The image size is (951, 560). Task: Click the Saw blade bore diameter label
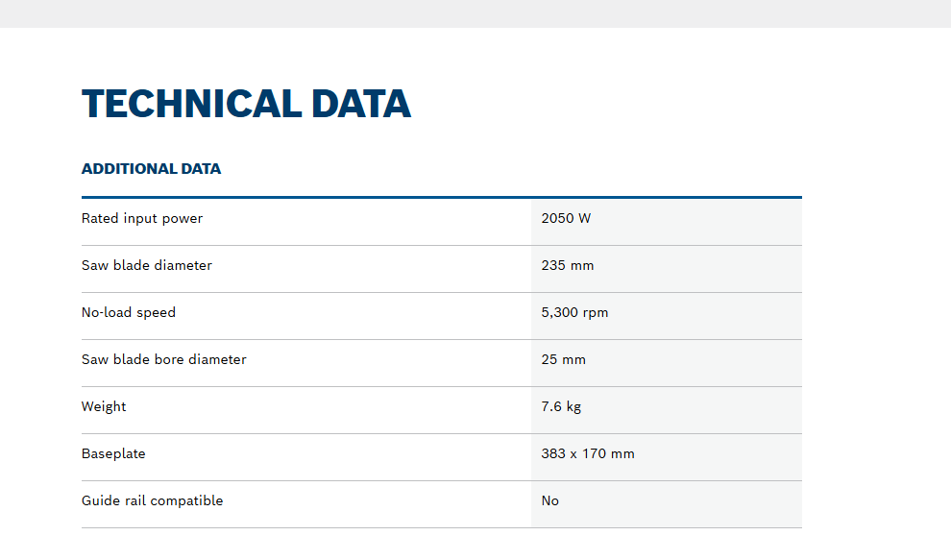pyautogui.click(x=164, y=359)
